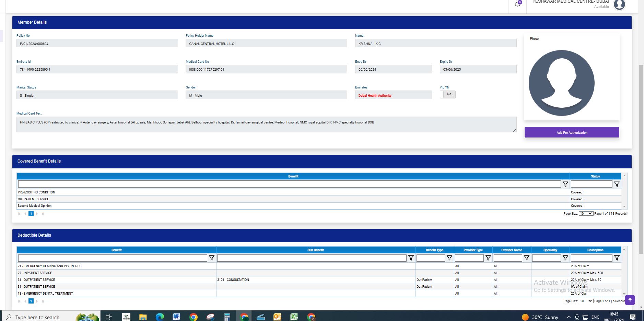
Task: Click the Benefit Type column filter icon
Action: 449,258
